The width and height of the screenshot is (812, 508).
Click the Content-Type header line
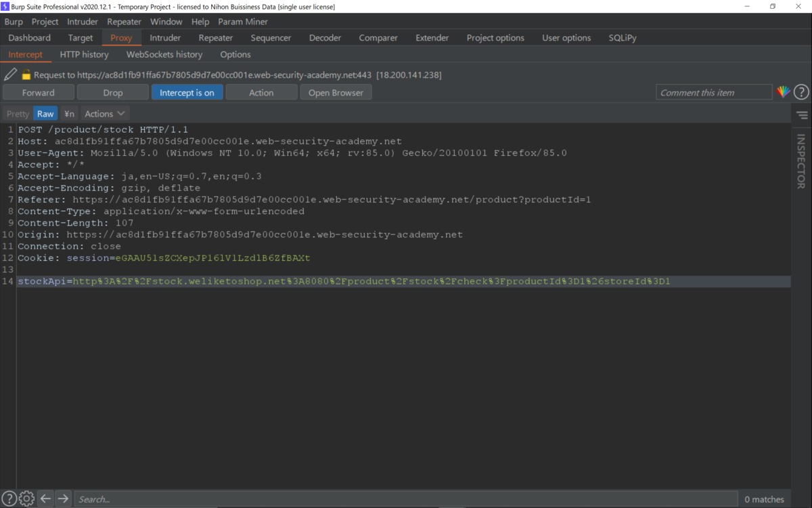pyautogui.click(x=161, y=211)
